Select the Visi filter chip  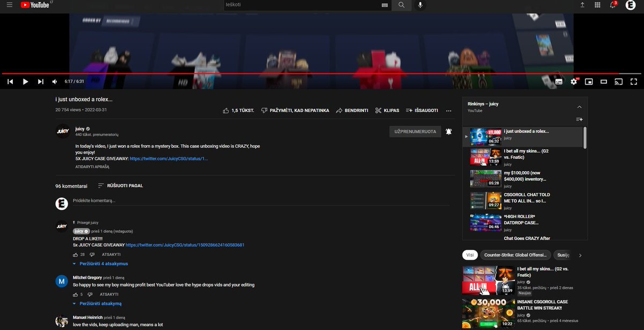pyautogui.click(x=470, y=255)
